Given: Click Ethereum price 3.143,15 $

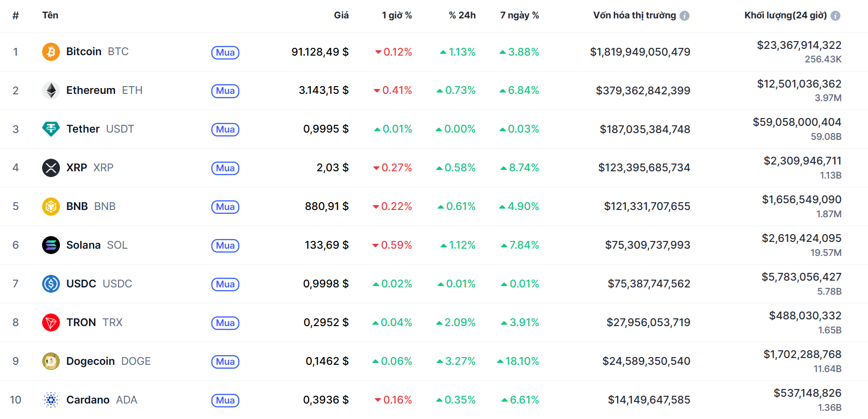Looking at the screenshot, I should (324, 90).
